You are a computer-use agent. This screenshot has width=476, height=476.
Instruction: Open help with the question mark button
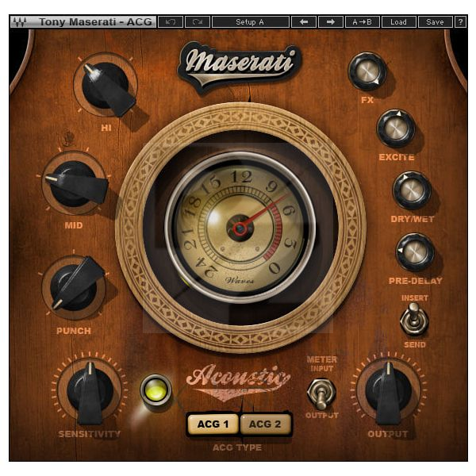[x=460, y=22]
